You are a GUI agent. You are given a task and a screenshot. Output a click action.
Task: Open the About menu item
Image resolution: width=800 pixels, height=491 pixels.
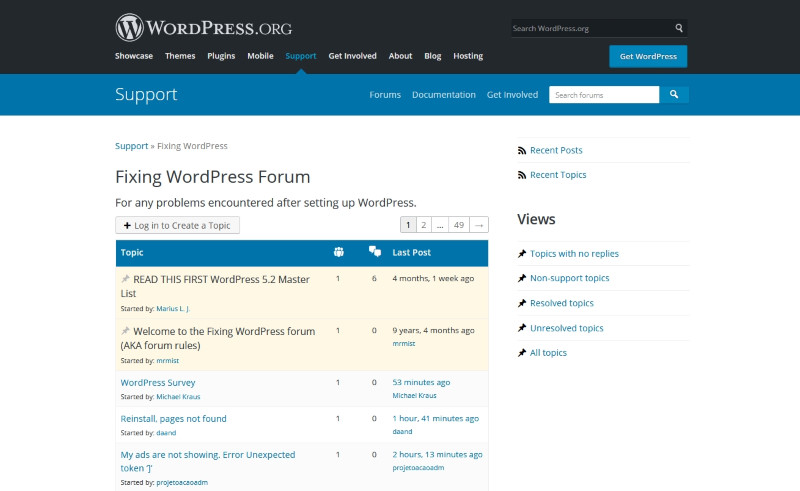tap(400, 56)
